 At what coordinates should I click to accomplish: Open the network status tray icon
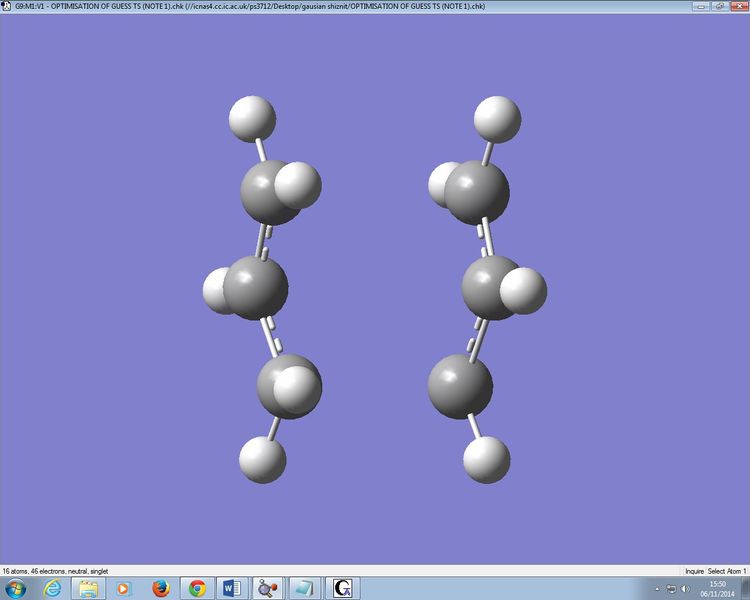671,589
